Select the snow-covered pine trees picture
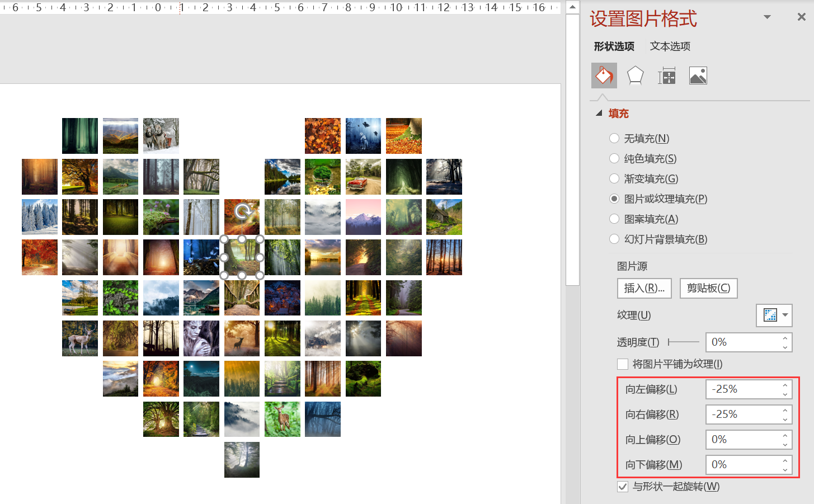 [x=40, y=217]
